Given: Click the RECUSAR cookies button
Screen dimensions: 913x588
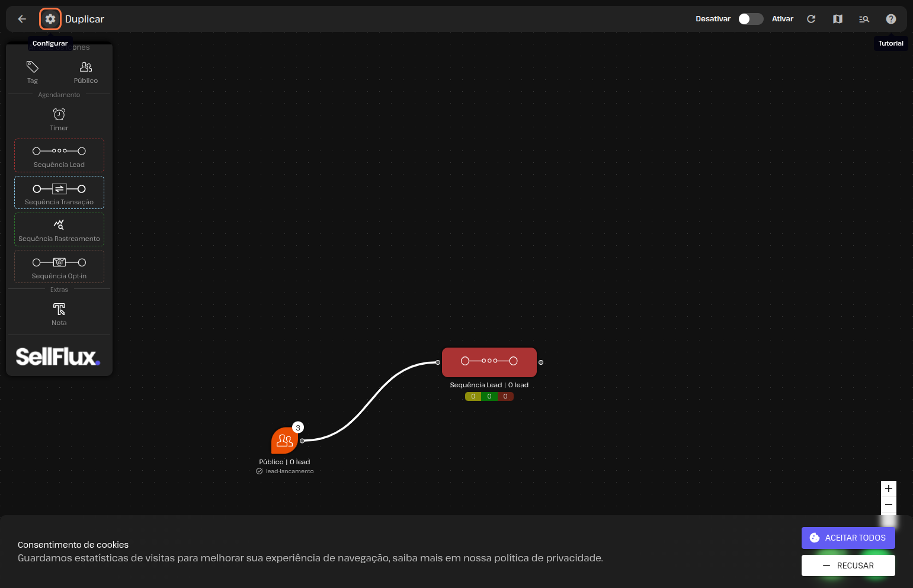Looking at the screenshot, I should [x=848, y=565].
